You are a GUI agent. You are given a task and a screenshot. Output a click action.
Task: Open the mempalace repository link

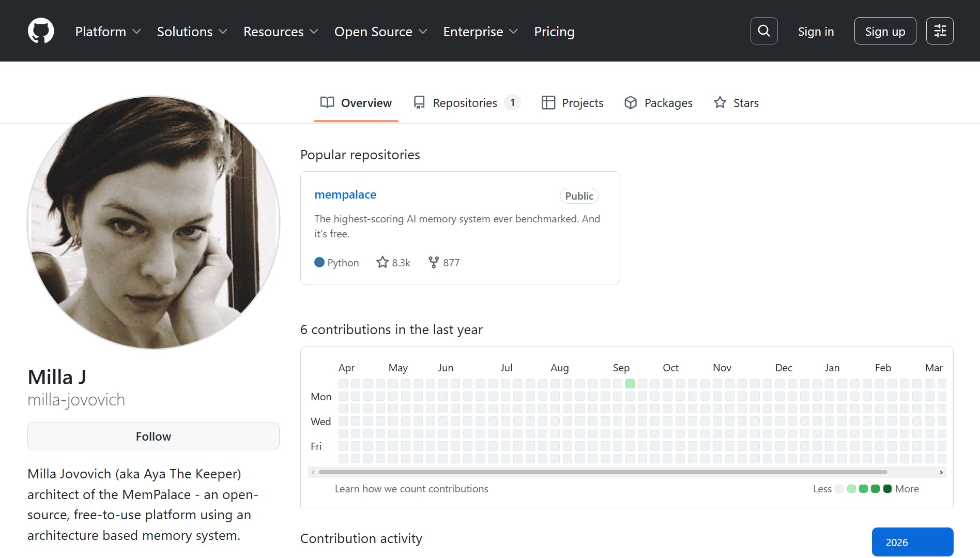[x=345, y=194]
